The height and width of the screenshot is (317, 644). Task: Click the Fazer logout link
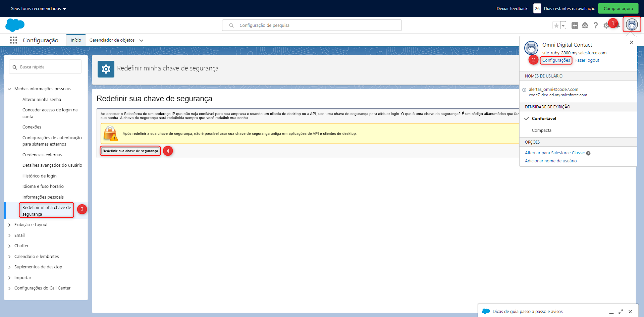[587, 60]
